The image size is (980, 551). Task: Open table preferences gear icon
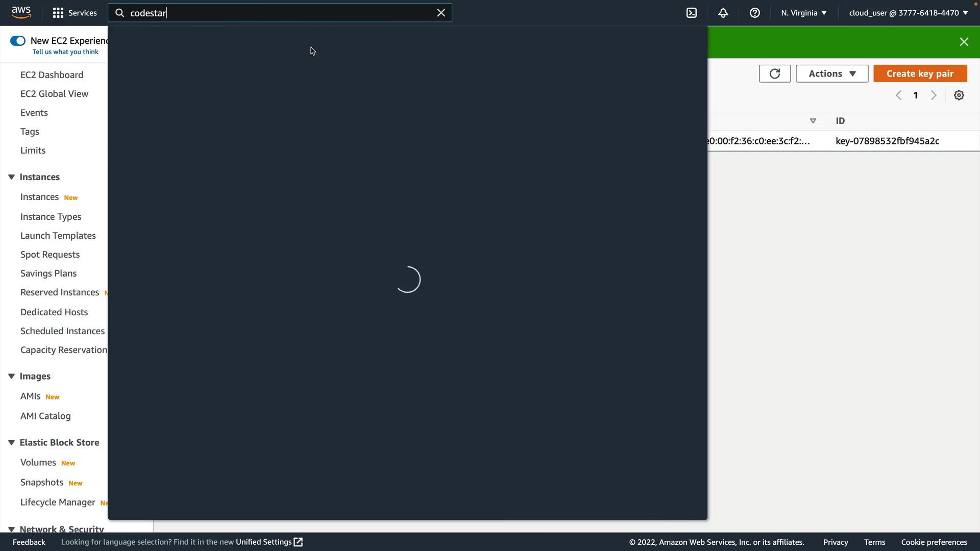point(959,95)
